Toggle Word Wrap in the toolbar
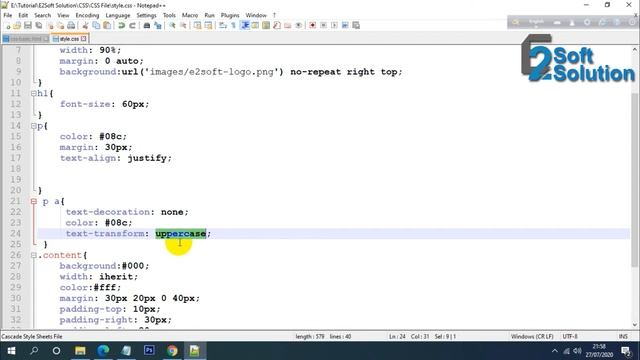Image resolution: width=640 pixels, height=360 pixels. click(222, 25)
